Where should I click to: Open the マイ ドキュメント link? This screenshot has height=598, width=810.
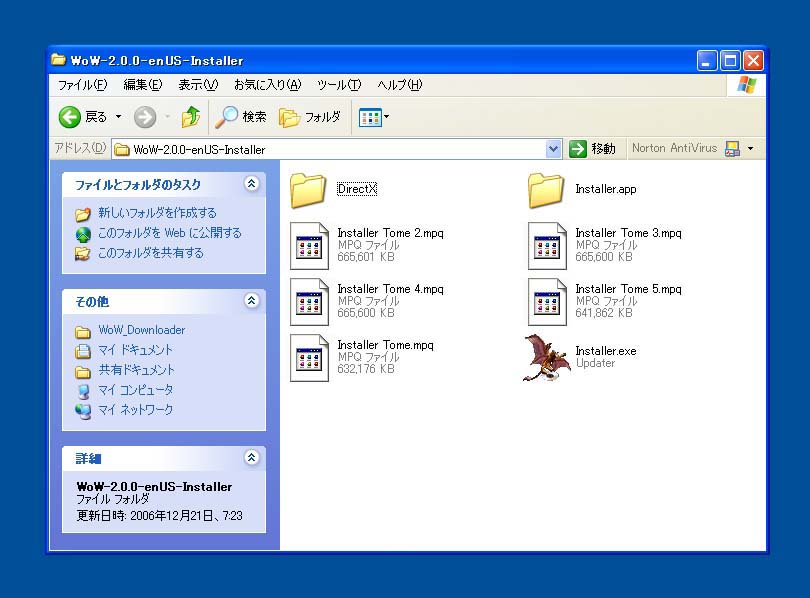[135, 350]
